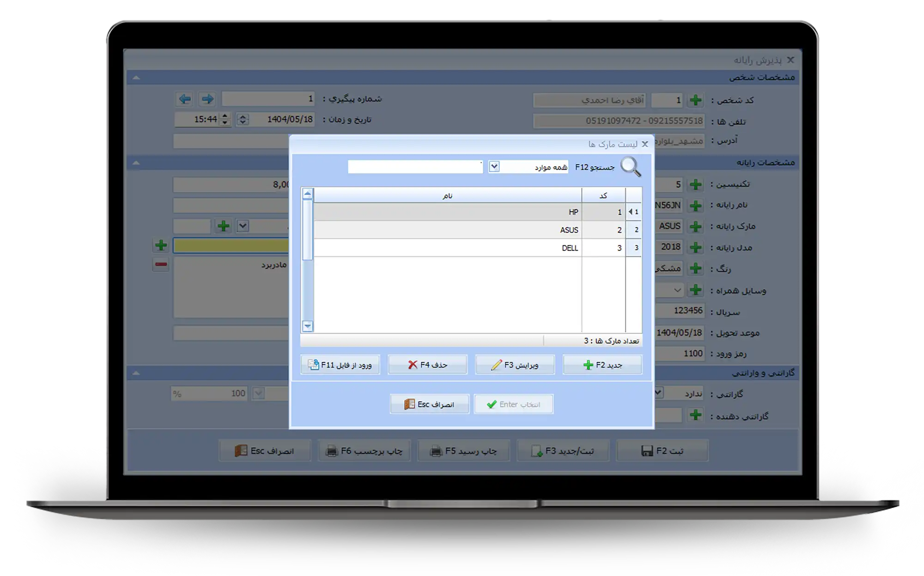The width and height of the screenshot is (924, 576).
Task: Click red minus icon beside 'مادربرد' list
Action: pos(161,264)
